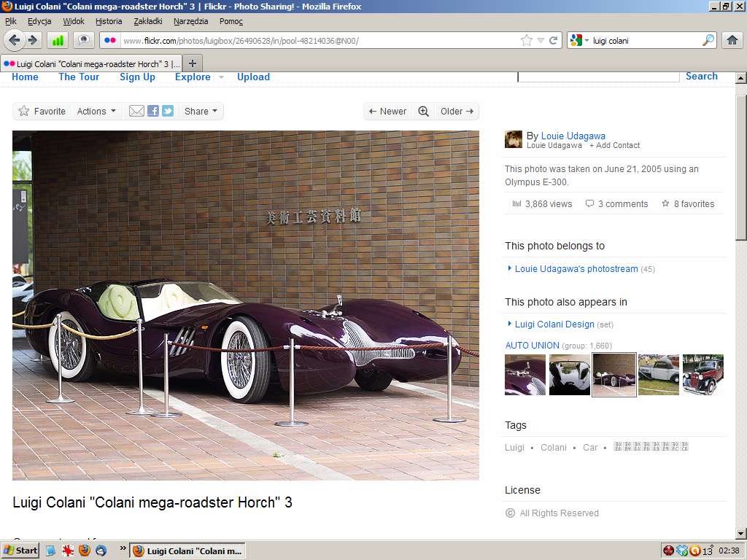Image resolution: width=747 pixels, height=560 pixels.
Task: Expand the Explore dropdown arrow
Action: click(222, 77)
